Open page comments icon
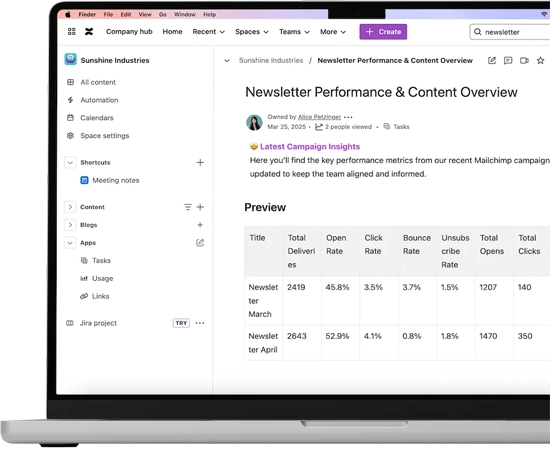The image size is (550, 454). pyautogui.click(x=508, y=61)
